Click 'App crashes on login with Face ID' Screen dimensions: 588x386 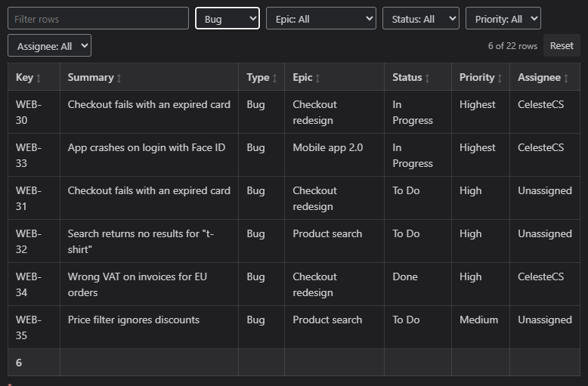[x=147, y=147]
